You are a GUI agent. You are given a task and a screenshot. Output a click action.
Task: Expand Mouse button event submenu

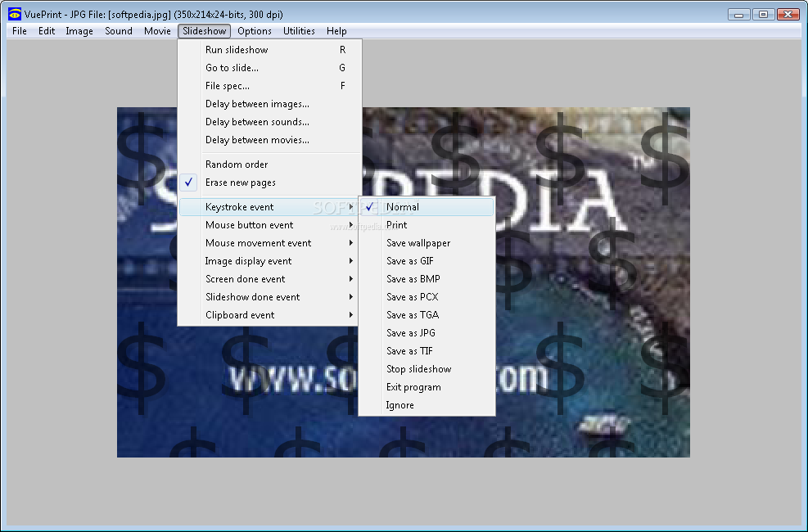[269, 225]
